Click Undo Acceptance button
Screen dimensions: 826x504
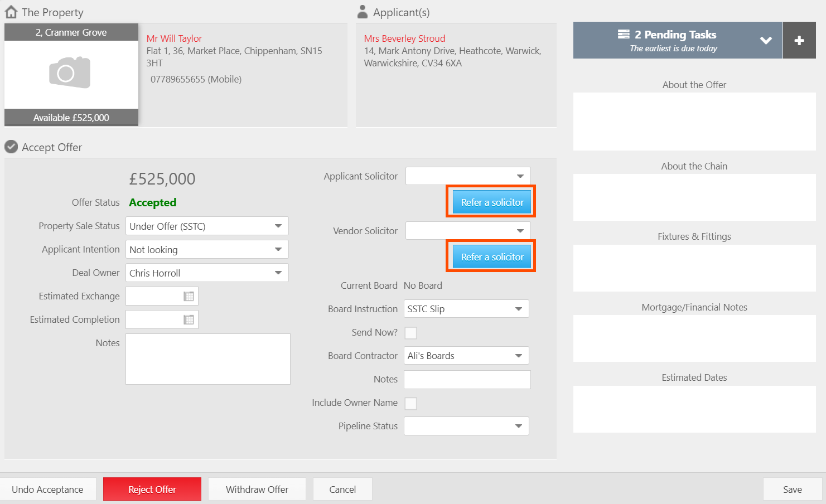tap(48, 490)
